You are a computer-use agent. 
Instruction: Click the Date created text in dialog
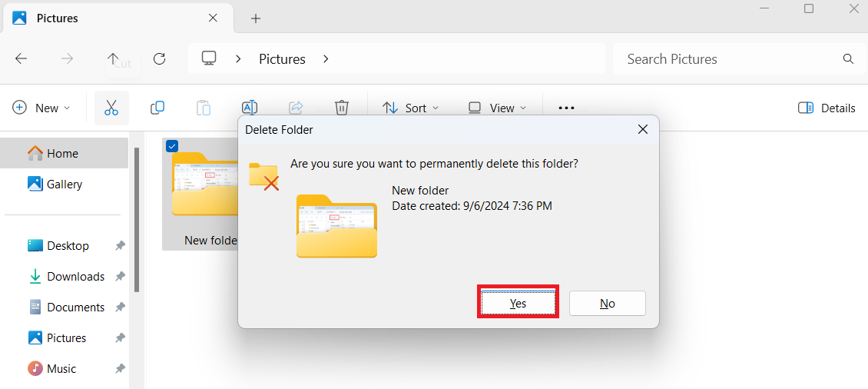click(x=472, y=206)
